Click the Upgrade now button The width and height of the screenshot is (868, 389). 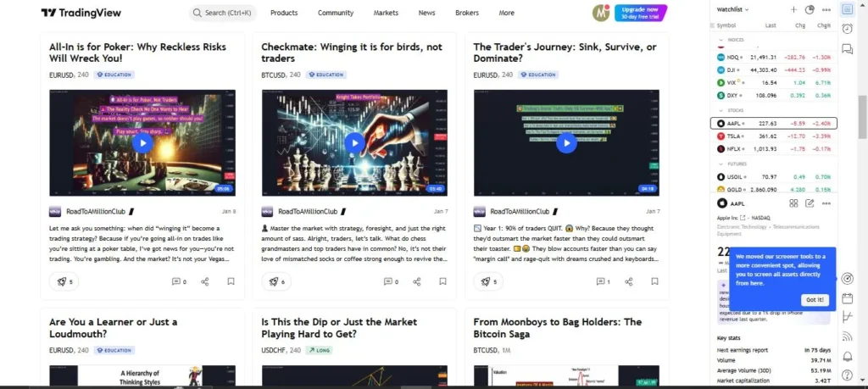click(641, 13)
